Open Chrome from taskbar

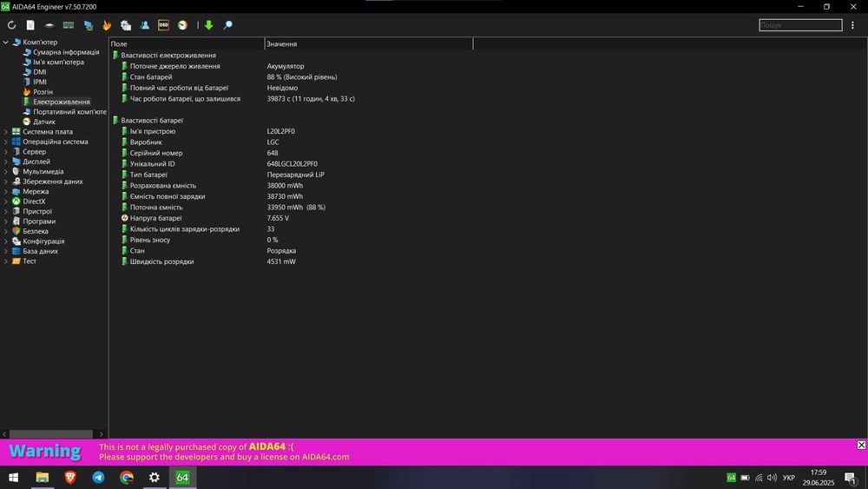[127, 478]
